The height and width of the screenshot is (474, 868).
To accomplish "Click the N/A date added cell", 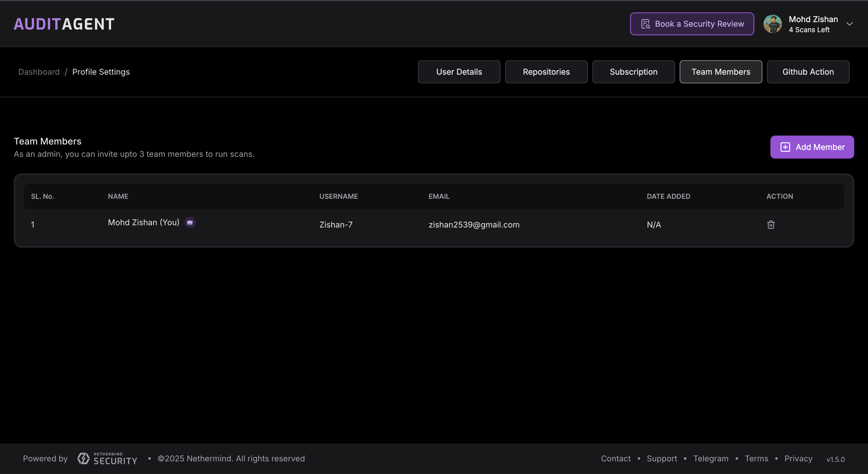I will click(654, 225).
